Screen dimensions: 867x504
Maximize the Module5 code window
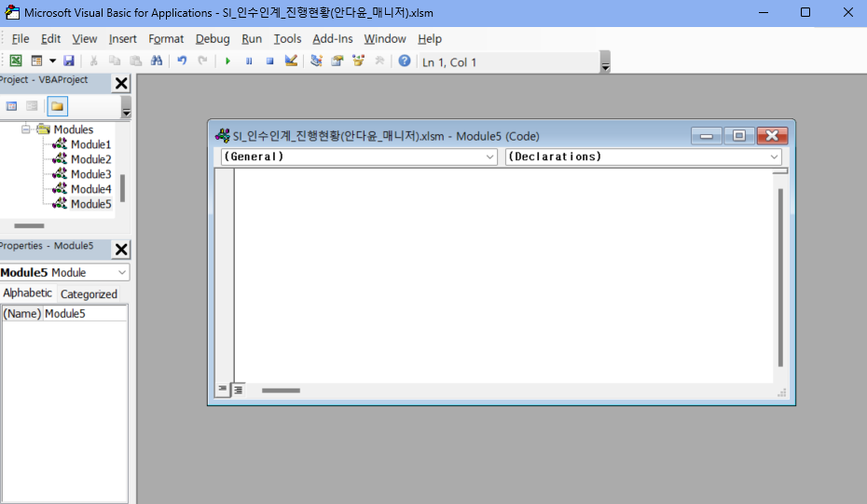(x=738, y=136)
